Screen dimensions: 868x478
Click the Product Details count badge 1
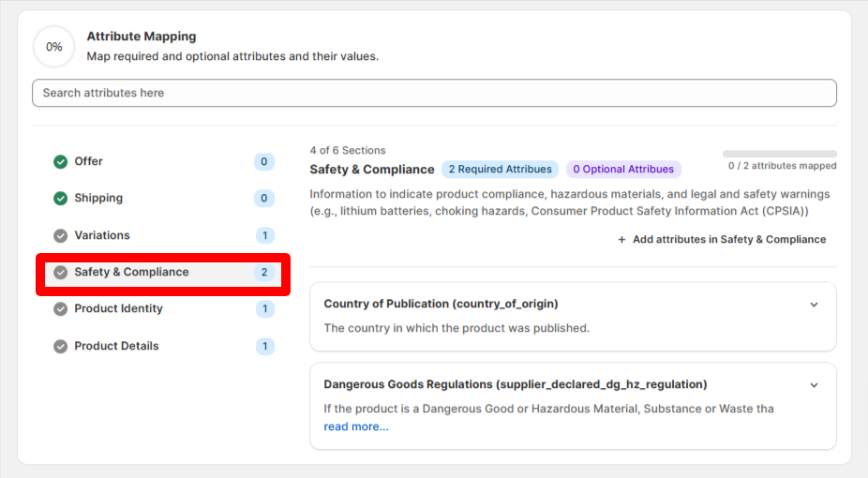coord(264,347)
